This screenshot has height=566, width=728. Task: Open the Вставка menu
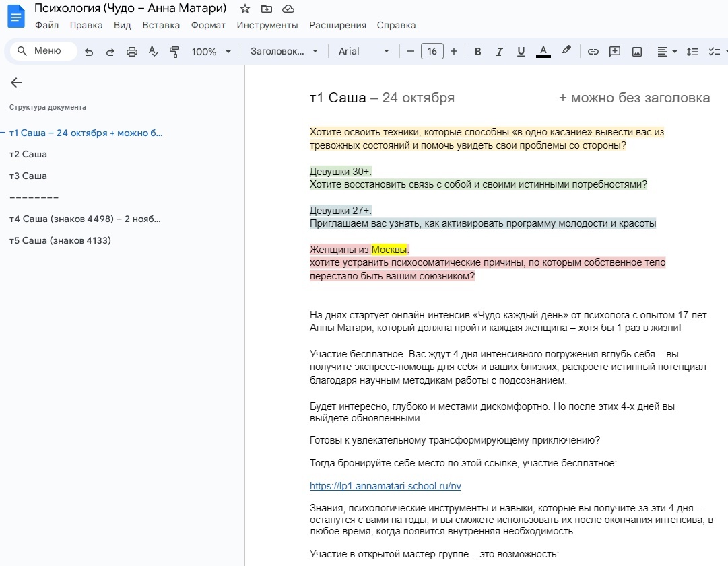click(x=161, y=25)
